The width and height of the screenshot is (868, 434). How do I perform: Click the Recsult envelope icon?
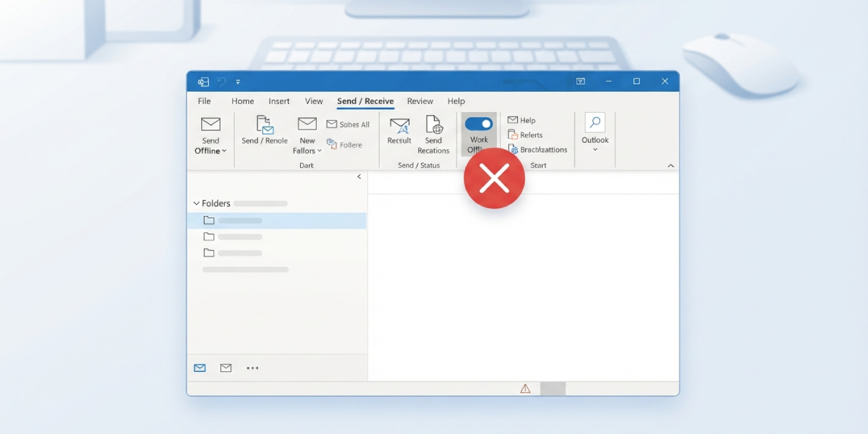click(x=399, y=124)
